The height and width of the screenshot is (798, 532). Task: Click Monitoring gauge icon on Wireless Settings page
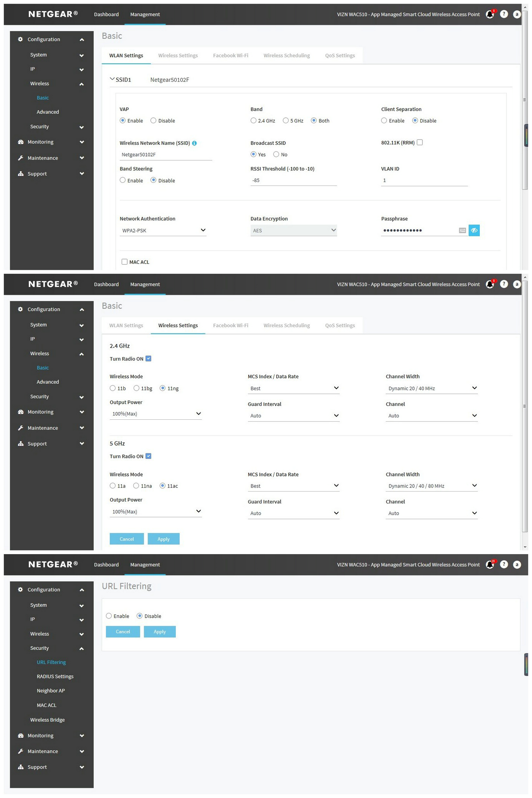point(20,412)
